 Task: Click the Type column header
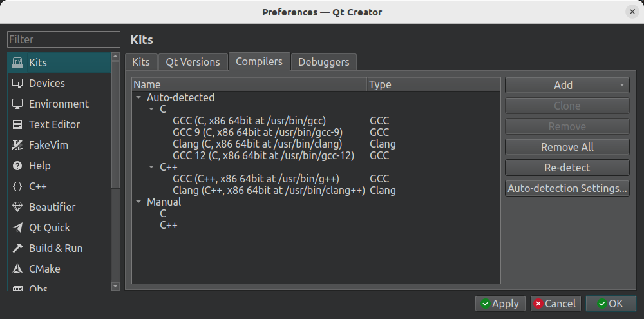(x=433, y=84)
